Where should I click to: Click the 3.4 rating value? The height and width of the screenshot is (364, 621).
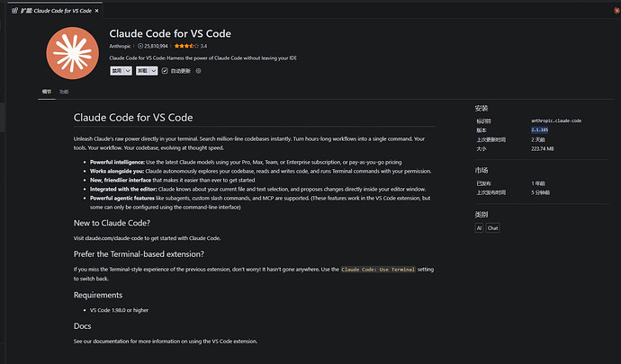[203, 46]
